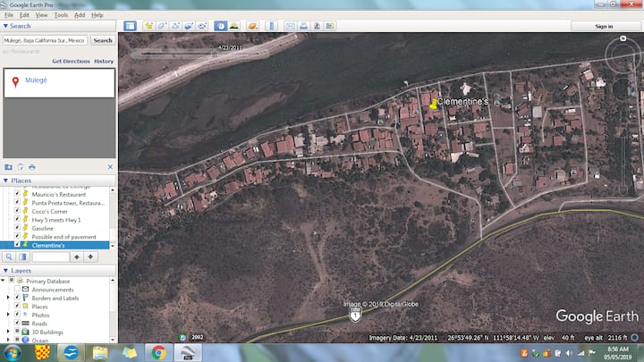The image size is (644, 362).
Task: Open the View menu
Action: click(x=39, y=15)
